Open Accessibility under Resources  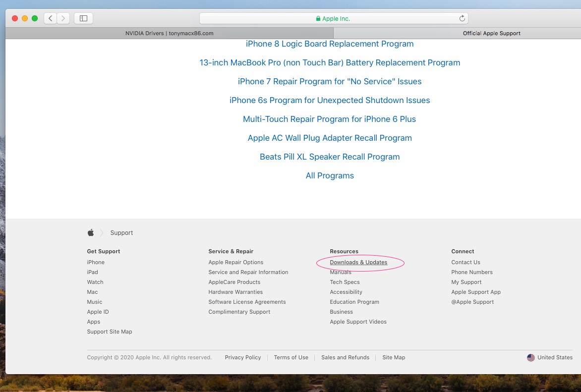(x=346, y=292)
